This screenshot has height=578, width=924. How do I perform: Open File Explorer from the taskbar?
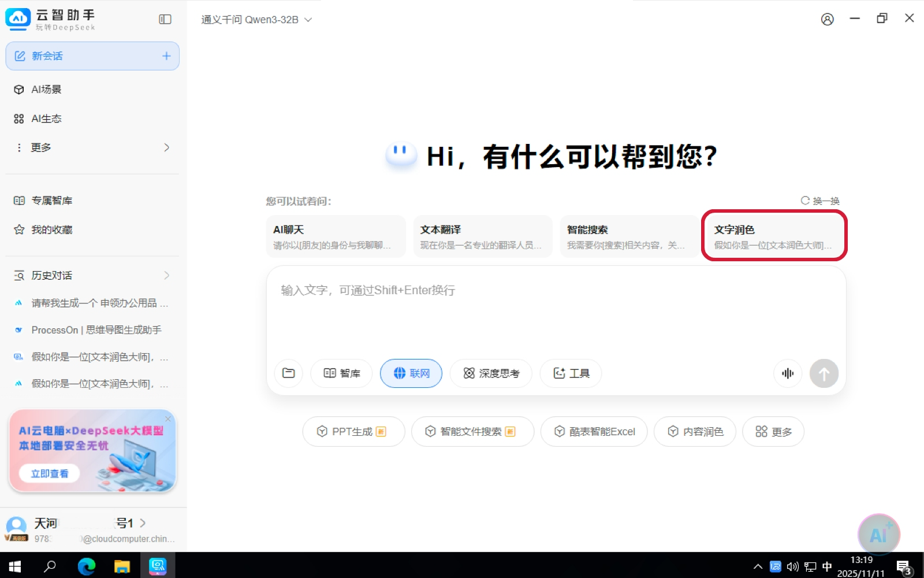click(x=122, y=566)
